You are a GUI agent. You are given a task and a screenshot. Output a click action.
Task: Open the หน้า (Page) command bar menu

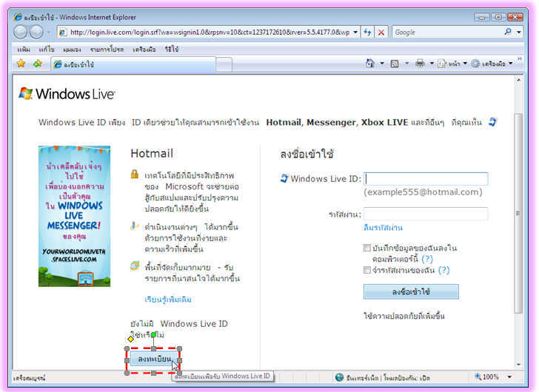(452, 64)
